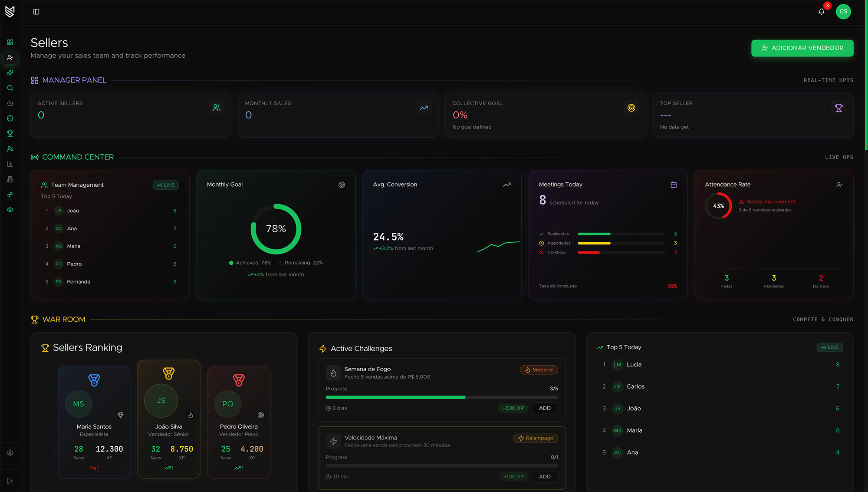Click the calendar icon on Meetings Today
Screen dimensions: 868x492
pyautogui.click(x=674, y=185)
